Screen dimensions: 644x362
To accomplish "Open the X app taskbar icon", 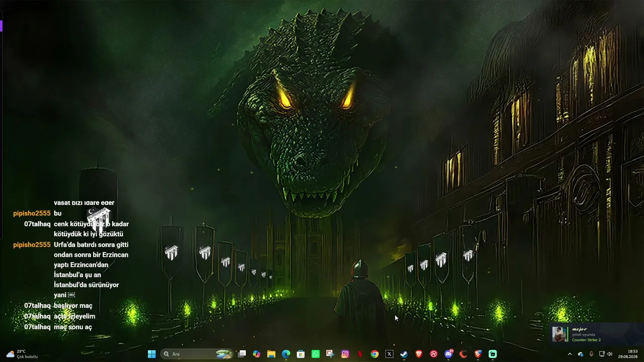I will coord(389,354).
